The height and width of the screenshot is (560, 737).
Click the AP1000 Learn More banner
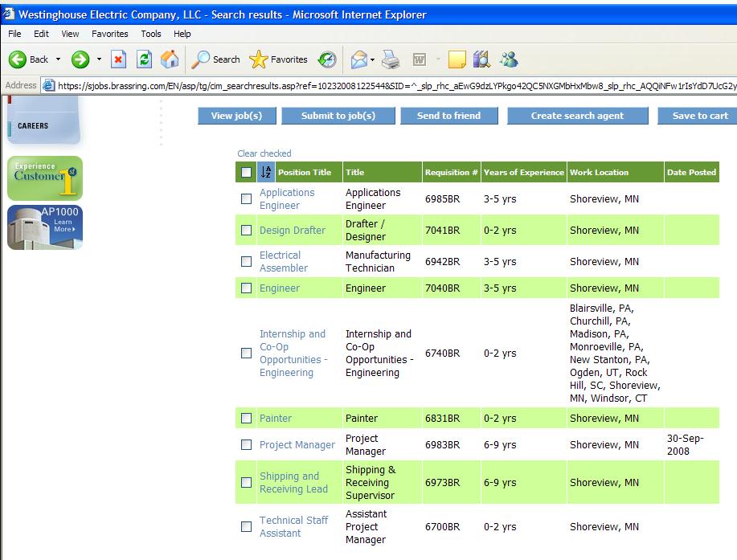pos(45,227)
